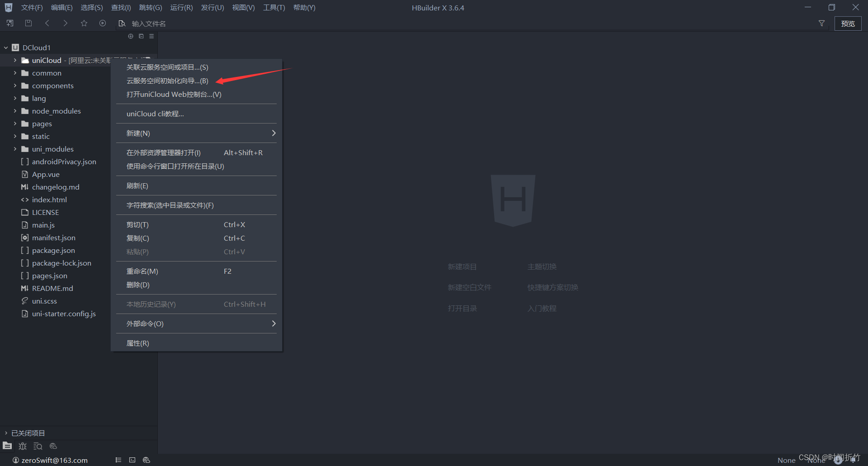This screenshot has height=466, width=868.
Task: Open the cloud globe icon in sidebar tabs
Action: pos(53,446)
